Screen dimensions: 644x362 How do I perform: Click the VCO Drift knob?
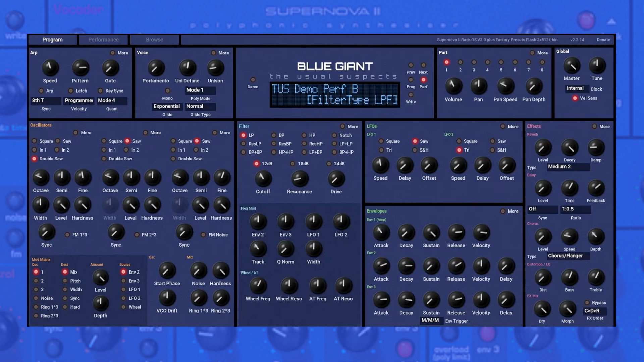click(x=167, y=298)
